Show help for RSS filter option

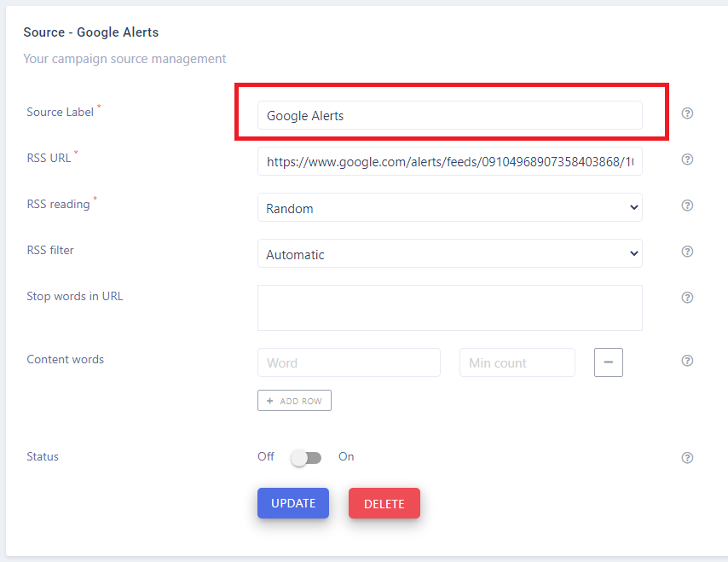click(x=687, y=252)
